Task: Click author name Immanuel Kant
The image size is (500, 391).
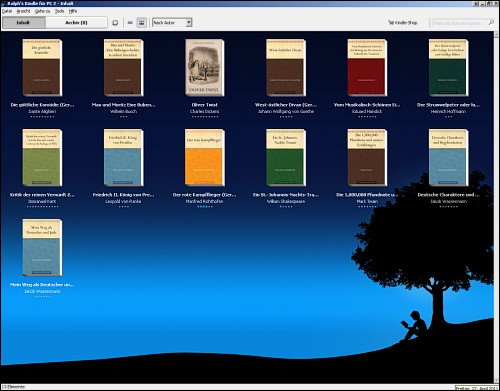Action: pyautogui.click(x=42, y=201)
